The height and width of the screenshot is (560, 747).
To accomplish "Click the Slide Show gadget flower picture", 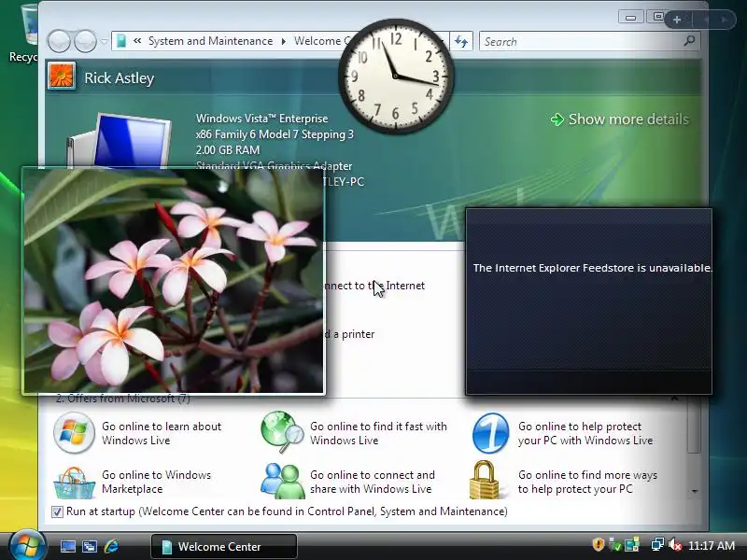I will 174,281.
